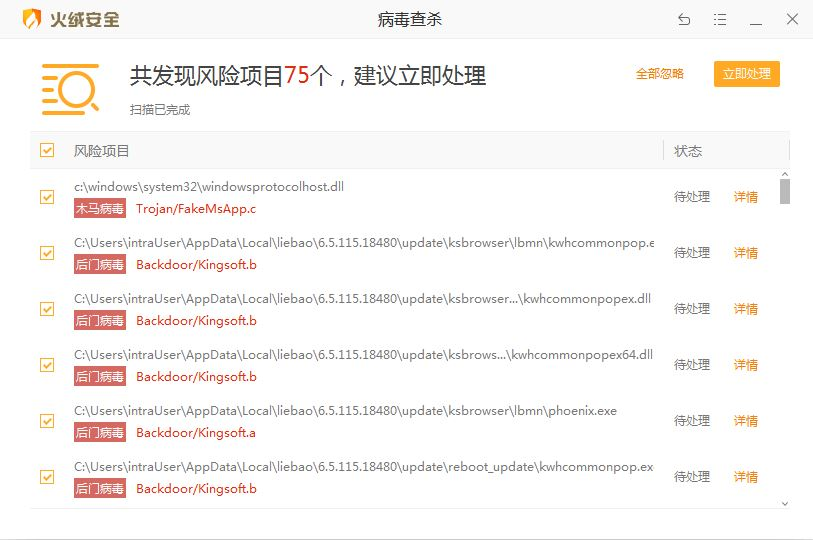Close the Huorong security window
The image size is (813, 540).
pos(792,20)
